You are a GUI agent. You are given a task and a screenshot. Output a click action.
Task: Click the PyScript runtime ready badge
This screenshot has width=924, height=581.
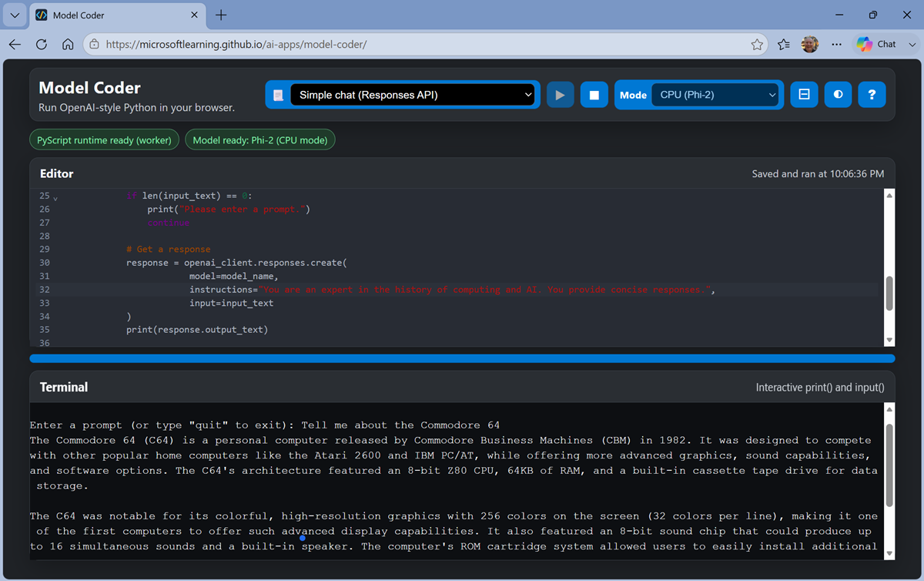pos(105,140)
